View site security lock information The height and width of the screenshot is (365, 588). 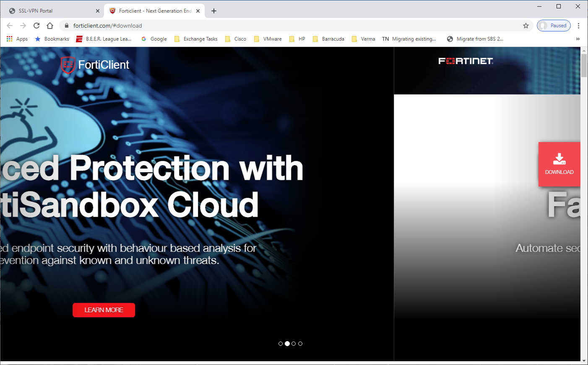click(66, 26)
